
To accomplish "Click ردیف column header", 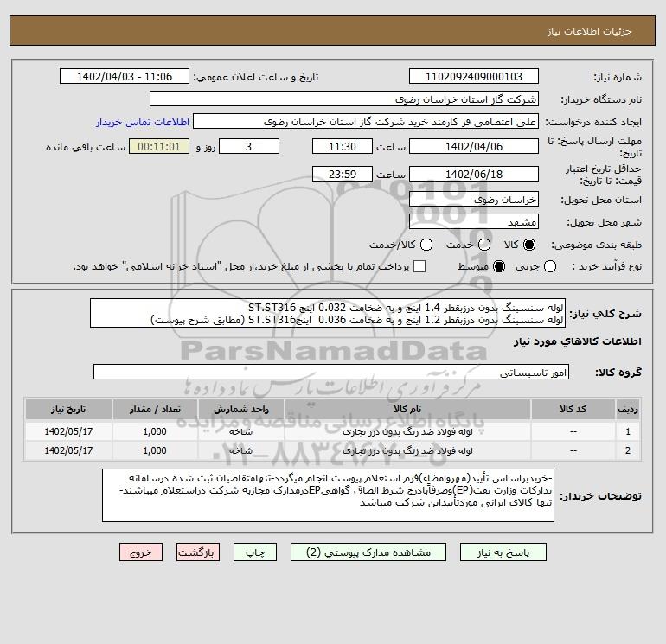I will 627,409.
